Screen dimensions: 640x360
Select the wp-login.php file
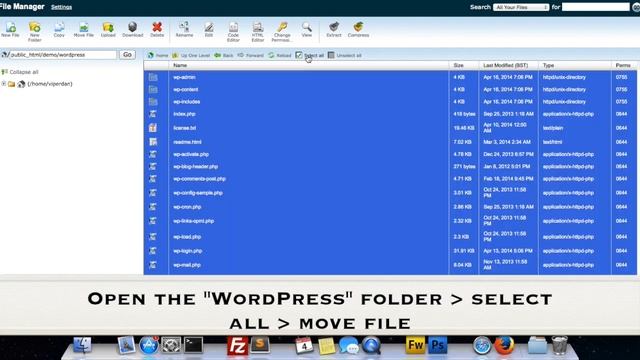390,251
